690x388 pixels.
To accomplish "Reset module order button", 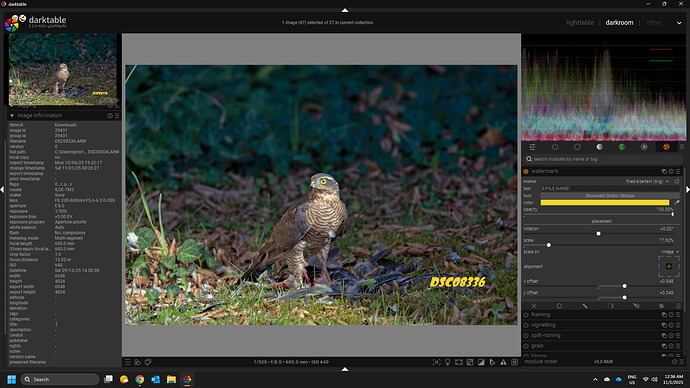I will click(x=674, y=362).
